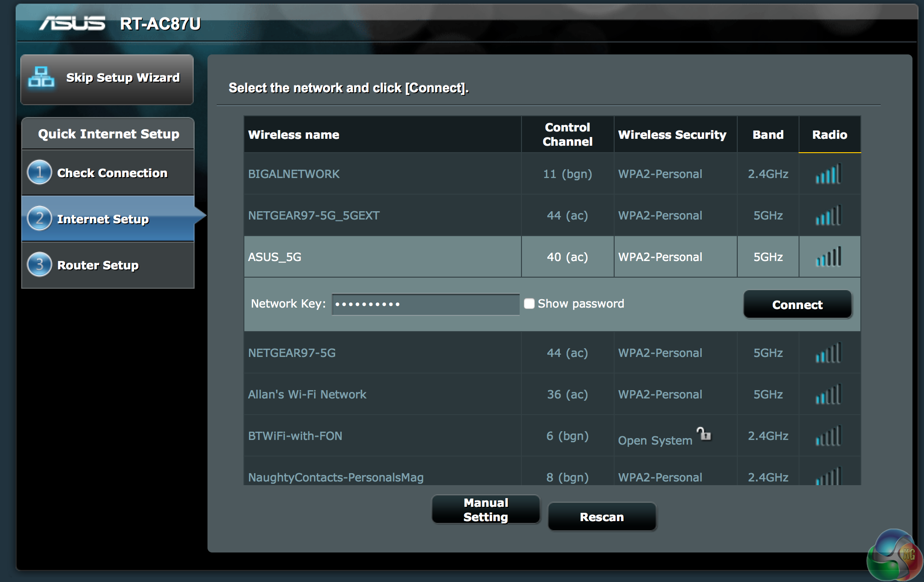The image size is (924, 582).
Task: Click step 3 circle for Router Setup
Action: (x=39, y=265)
